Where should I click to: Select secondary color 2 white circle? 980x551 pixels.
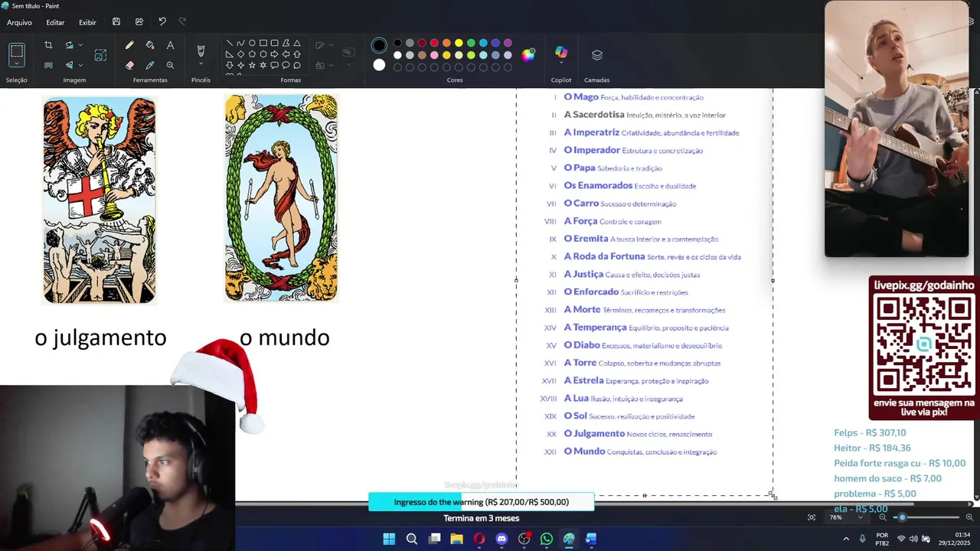[x=379, y=65]
